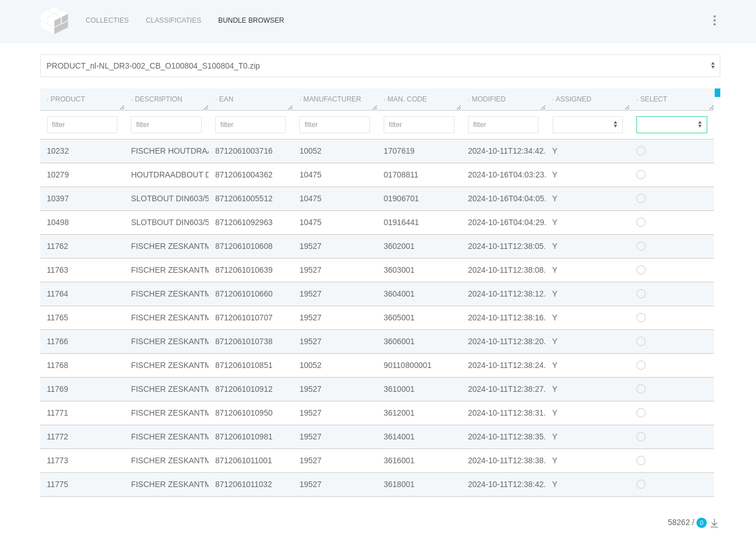This screenshot has height=533, width=756.
Task: Open the Collecties nav item
Action: [107, 20]
